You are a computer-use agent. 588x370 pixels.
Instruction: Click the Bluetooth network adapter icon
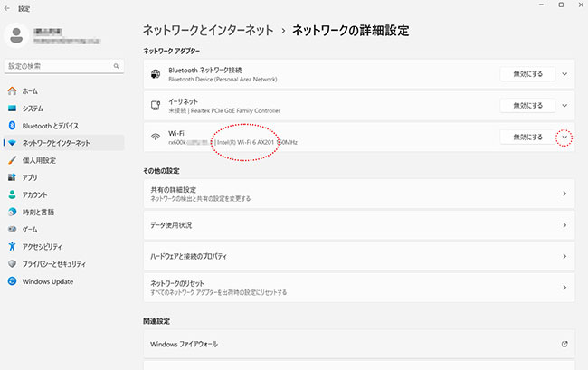(156, 74)
